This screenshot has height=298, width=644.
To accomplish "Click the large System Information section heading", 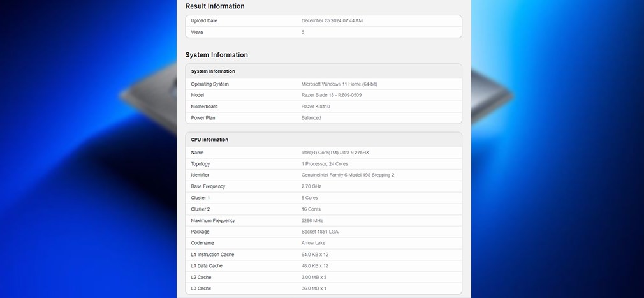I will tap(216, 55).
